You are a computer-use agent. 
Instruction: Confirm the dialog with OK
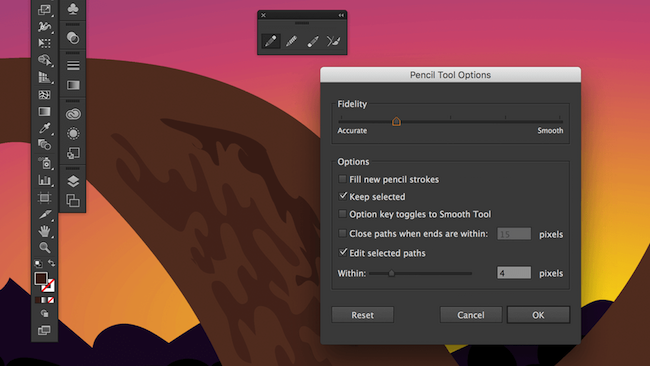coord(538,315)
